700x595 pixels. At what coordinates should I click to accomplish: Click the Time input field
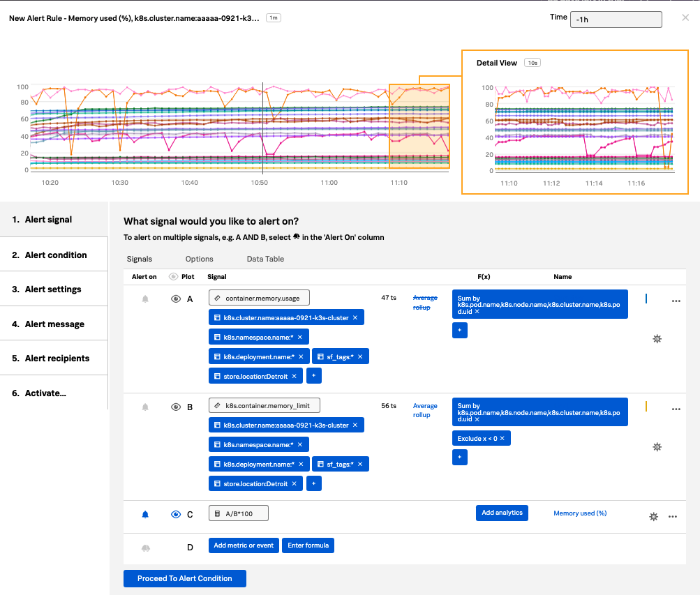[x=616, y=20]
